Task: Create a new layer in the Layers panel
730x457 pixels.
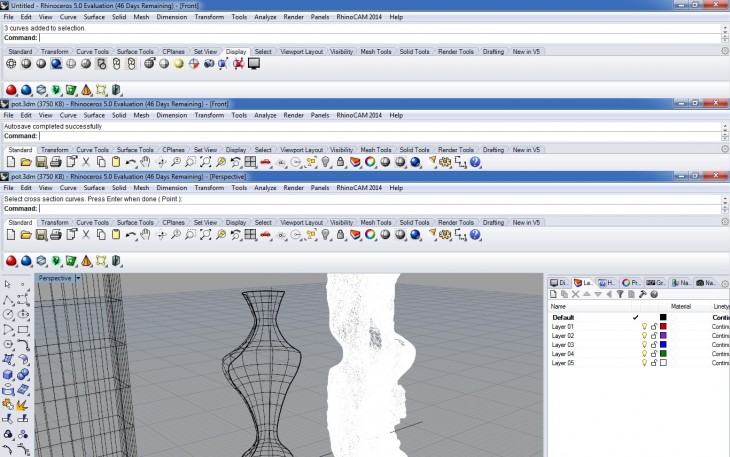Action: 555,294
